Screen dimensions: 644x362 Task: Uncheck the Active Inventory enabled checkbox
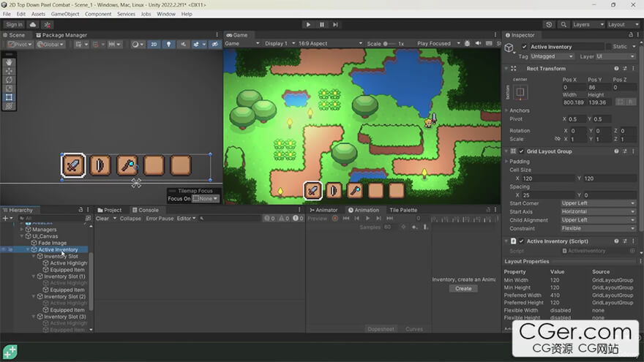click(524, 47)
